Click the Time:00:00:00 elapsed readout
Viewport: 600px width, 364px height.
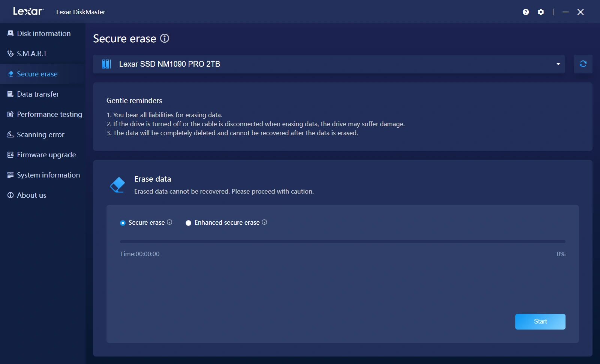[x=140, y=254]
